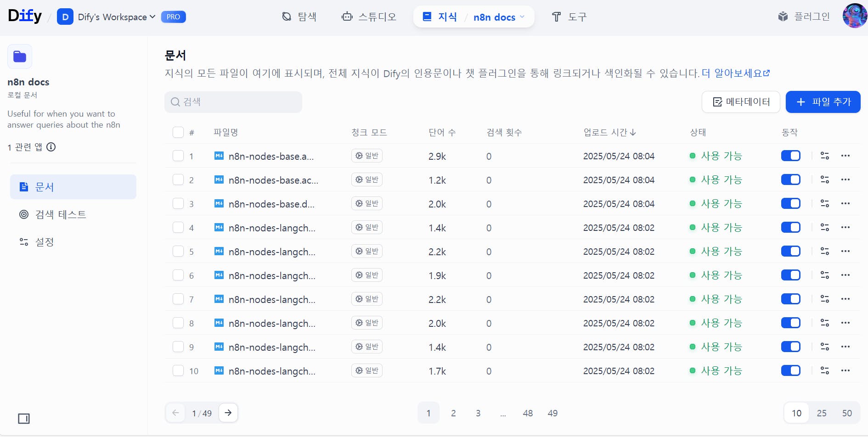Click the info icon beside related apps
This screenshot has width=868, height=437.
(51, 147)
